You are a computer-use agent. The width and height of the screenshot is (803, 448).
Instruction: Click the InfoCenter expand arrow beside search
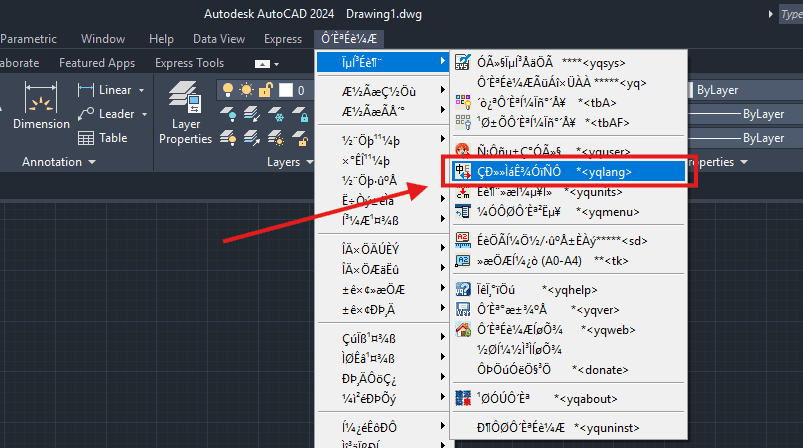point(770,14)
